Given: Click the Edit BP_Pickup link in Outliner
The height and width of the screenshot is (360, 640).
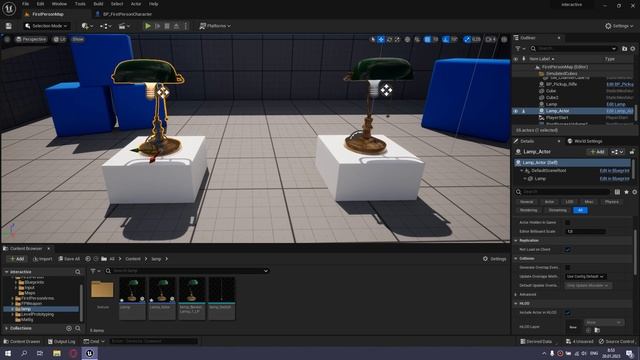Looking at the screenshot, I should tap(620, 84).
